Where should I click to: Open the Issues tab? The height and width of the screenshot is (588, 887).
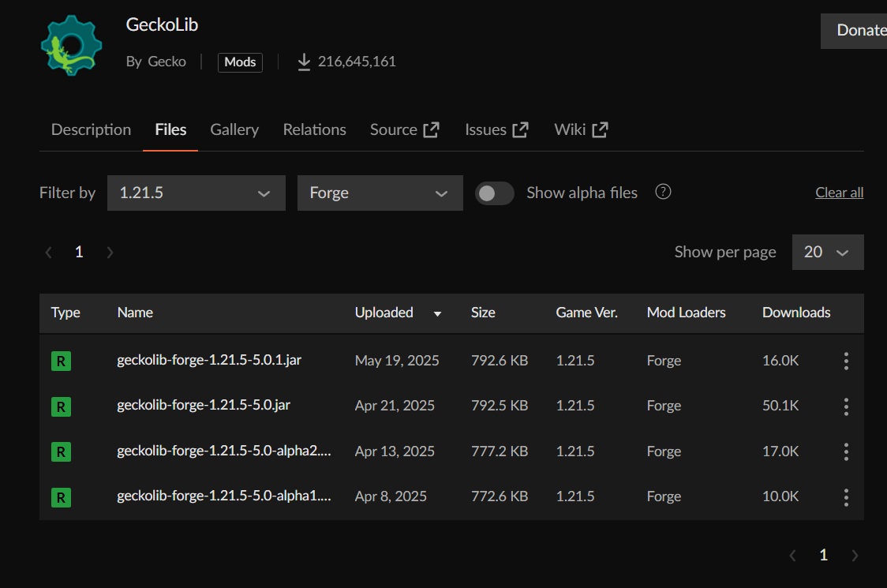point(496,129)
